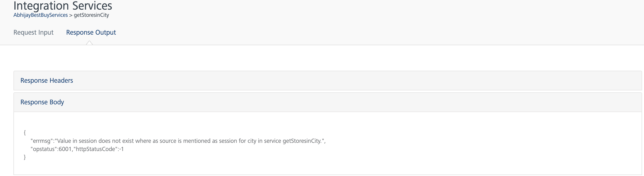This screenshot has height=176, width=644.
Task: Switch to the Request Input tab
Action: click(x=33, y=32)
